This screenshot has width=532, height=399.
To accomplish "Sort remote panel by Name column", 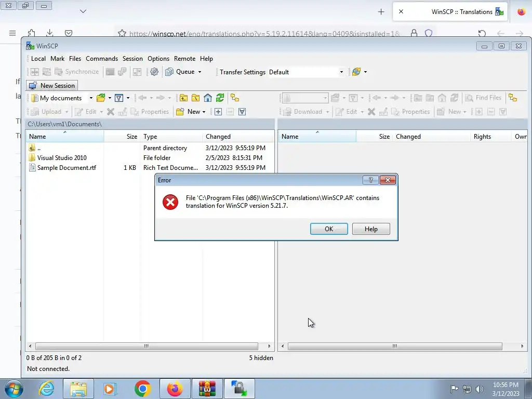I will (317, 137).
